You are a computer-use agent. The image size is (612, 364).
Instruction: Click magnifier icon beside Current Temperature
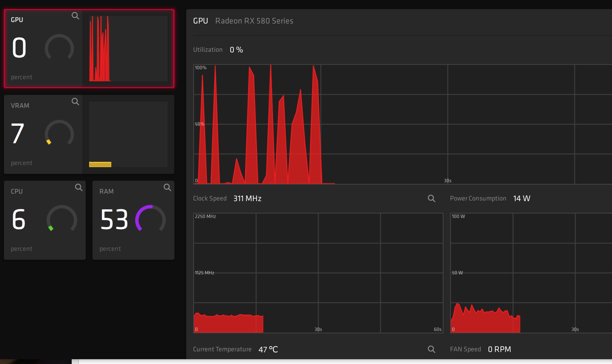tap(431, 349)
